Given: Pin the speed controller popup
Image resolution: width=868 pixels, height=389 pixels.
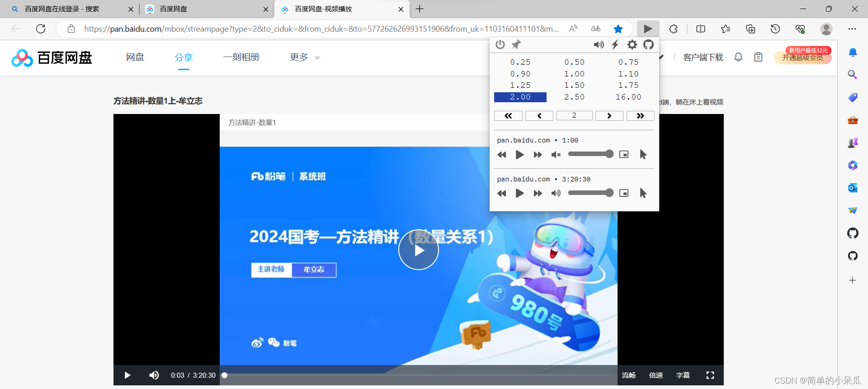Looking at the screenshot, I should [x=516, y=44].
